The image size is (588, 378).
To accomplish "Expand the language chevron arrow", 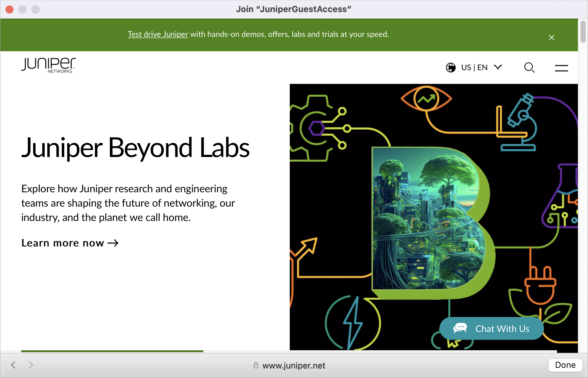I will point(498,67).
